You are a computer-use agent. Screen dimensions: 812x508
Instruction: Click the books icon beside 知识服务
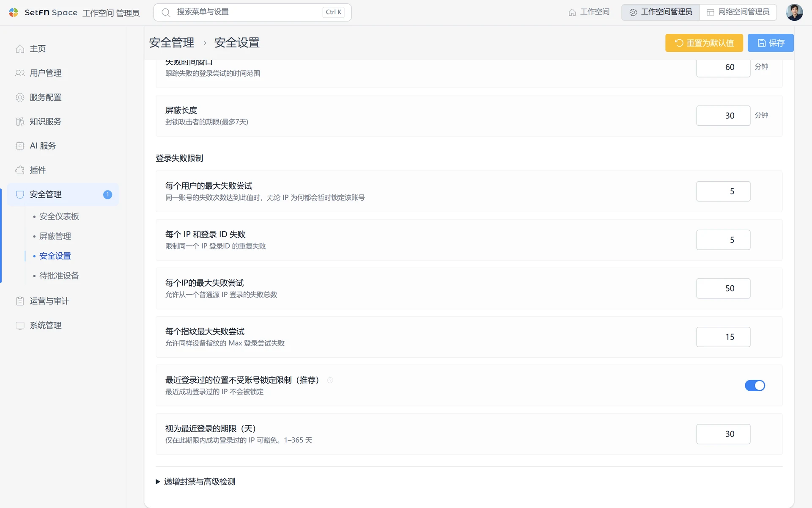(x=20, y=121)
